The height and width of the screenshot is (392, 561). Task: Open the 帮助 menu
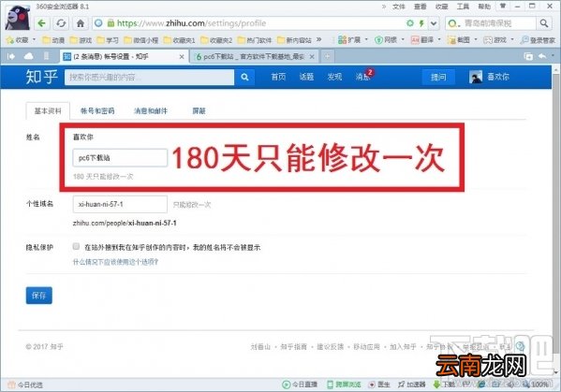pos(484,7)
